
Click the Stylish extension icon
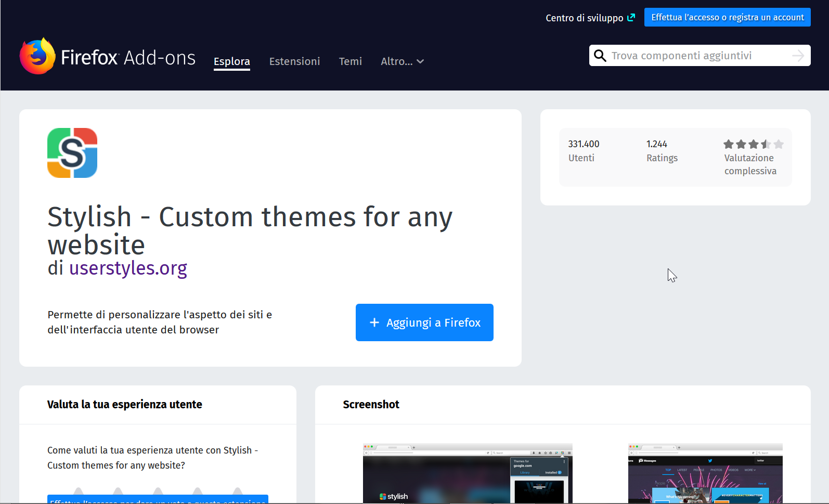pyautogui.click(x=72, y=153)
